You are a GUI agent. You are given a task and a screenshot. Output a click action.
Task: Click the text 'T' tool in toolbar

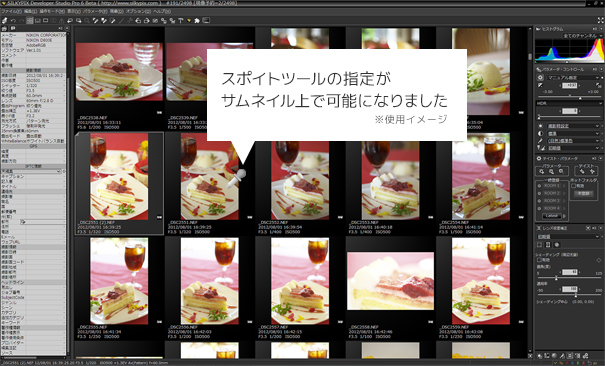coord(180,20)
